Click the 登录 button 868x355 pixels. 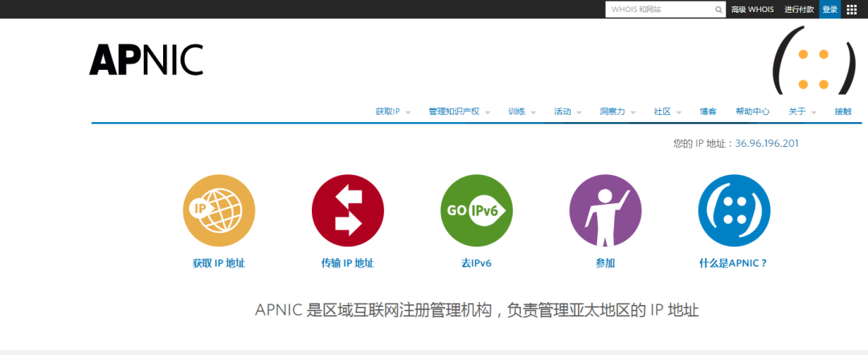tap(829, 10)
